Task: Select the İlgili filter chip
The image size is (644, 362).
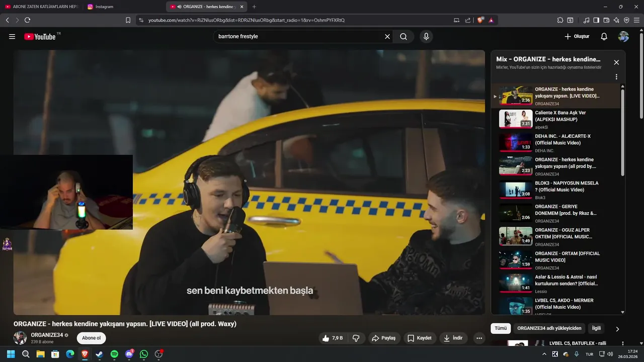Action: (596, 328)
